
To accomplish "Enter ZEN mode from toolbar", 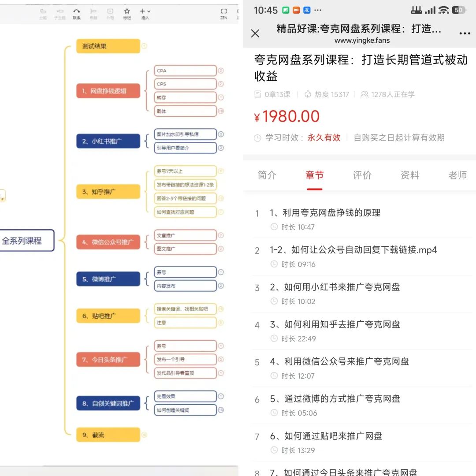I will (224, 11).
